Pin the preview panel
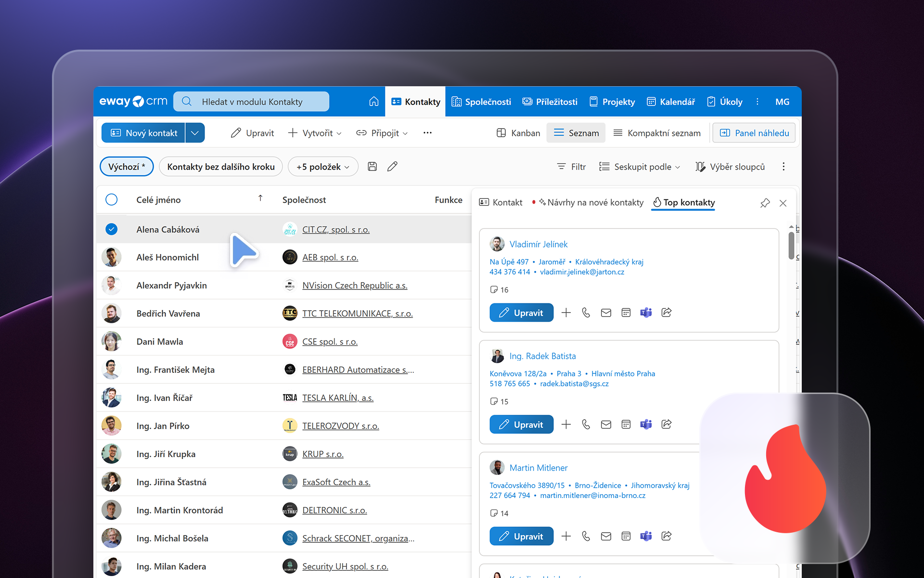This screenshot has height=578, width=924. [765, 203]
